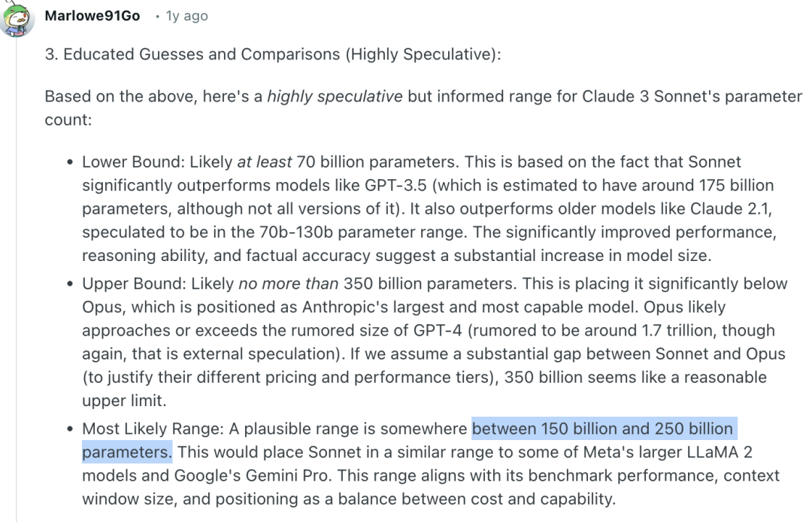Click the highlighted "between 150 billion and 250 billion" text
812x522 pixels.
point(601,429)
